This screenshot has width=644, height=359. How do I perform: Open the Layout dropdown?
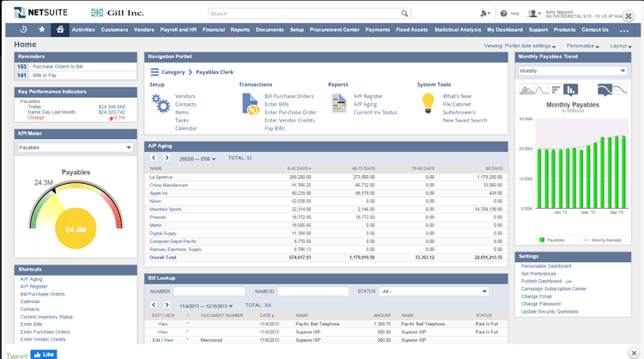click(621, 46)
